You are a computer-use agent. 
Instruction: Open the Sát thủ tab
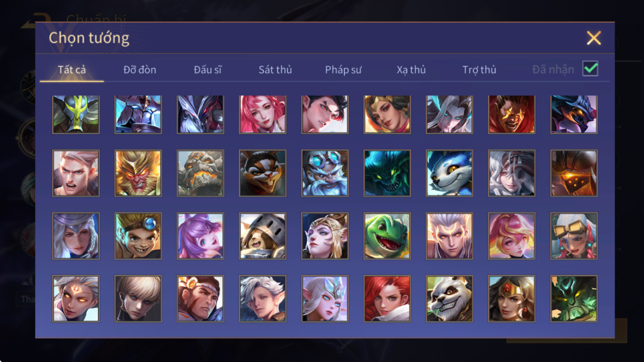point(275,70)
